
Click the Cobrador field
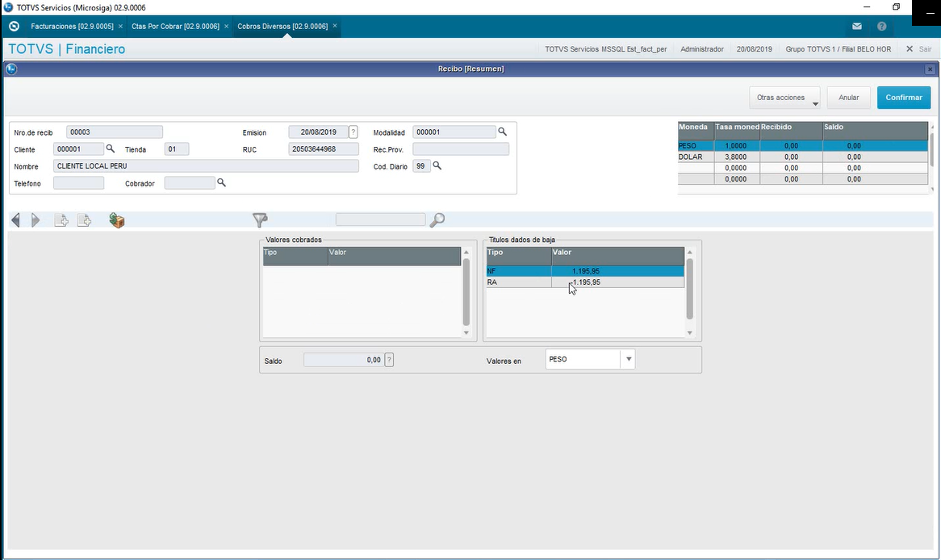pos(190,183)
